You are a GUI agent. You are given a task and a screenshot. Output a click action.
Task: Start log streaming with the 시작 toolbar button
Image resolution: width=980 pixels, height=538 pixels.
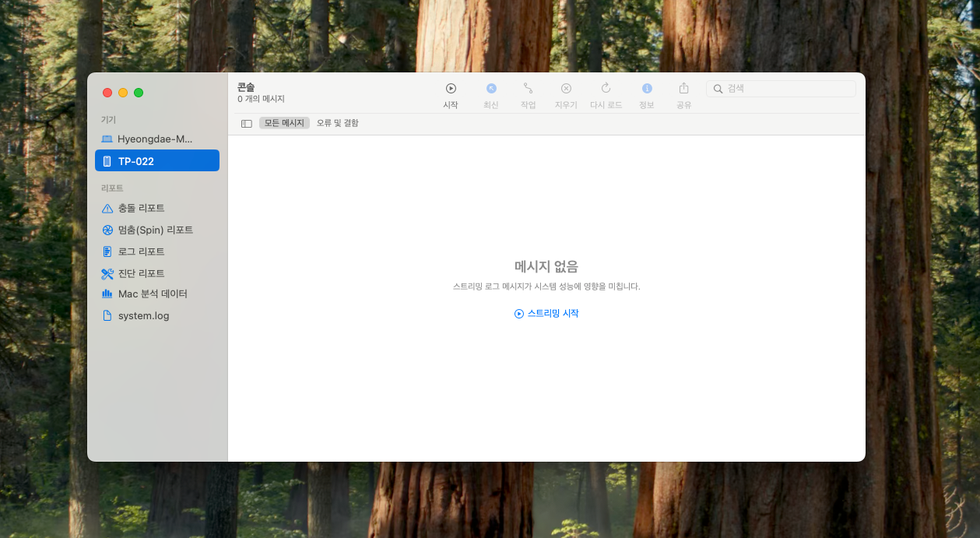click(x=451, y=89)
